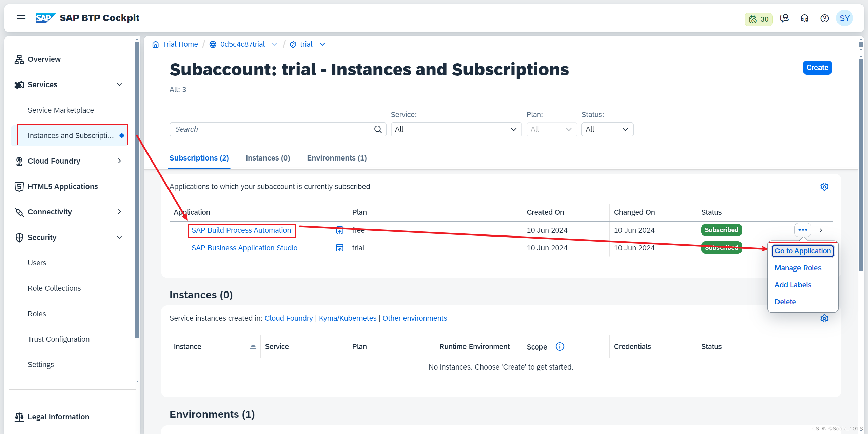Open the SAP Build Process Automation link

[241, 230]
